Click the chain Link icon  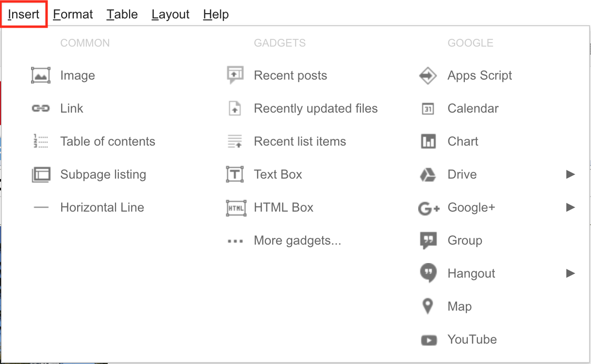pos(41,108)
